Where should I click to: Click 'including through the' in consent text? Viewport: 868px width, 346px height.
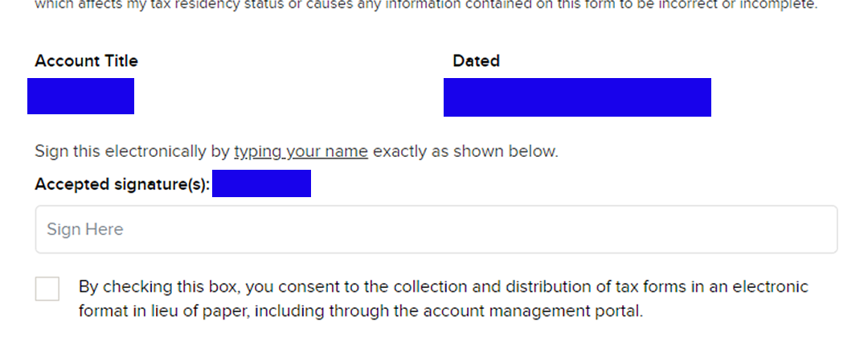[325, 311]
